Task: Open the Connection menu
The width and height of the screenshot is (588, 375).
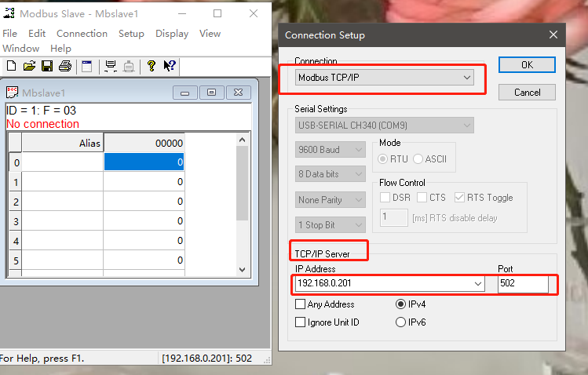Action: pos(82,33)
